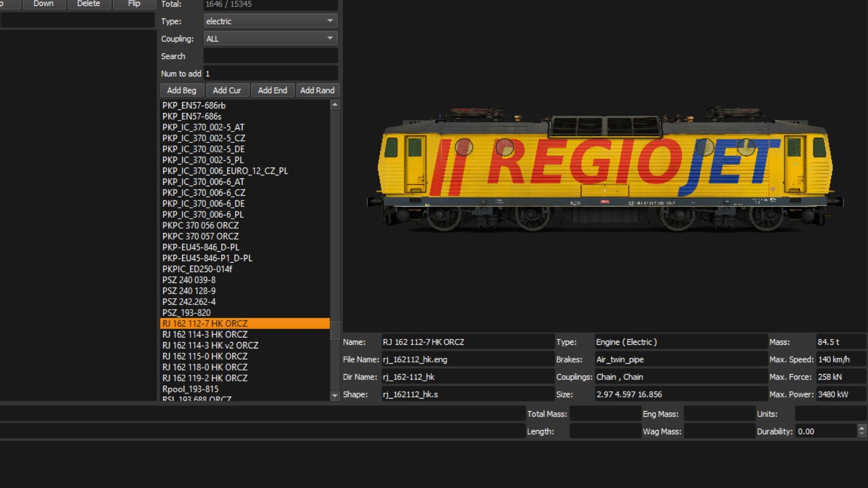Expand the Coupling dropdown set to ALL
Image resolution: width=868 pixels, height=488 pixels.
[x=270, y=39]
